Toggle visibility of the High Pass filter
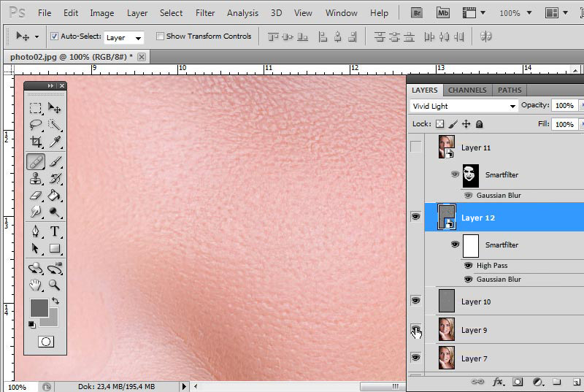 (469, 266)
